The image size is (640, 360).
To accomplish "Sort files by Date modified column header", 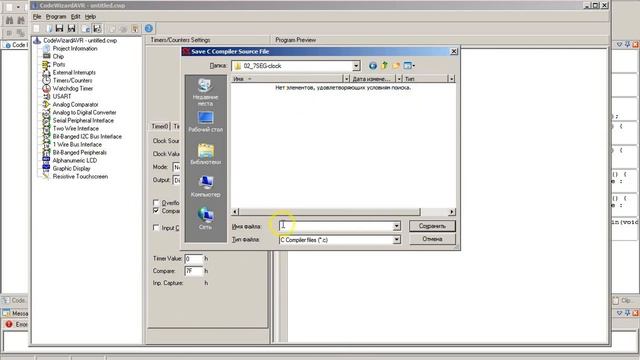I will (373, 79).
